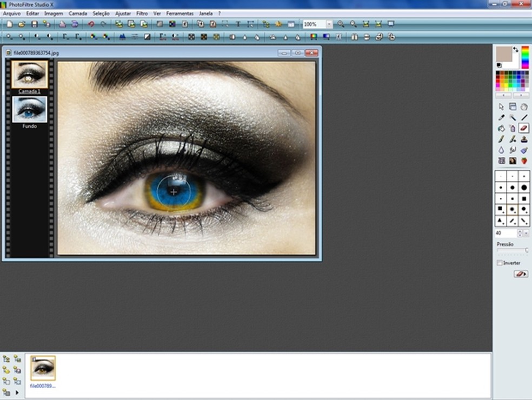Click the Undo arrow in the toolbar

(91, 24)
